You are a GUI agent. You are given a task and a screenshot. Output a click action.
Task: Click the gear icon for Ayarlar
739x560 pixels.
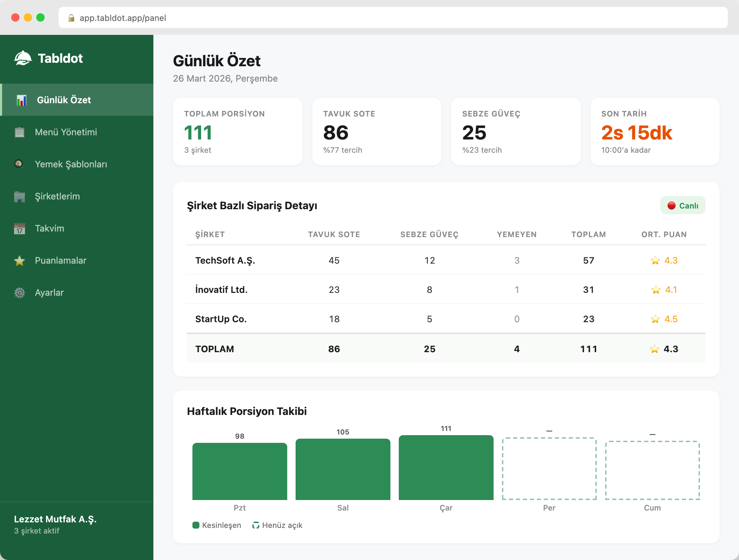[20, 293]
